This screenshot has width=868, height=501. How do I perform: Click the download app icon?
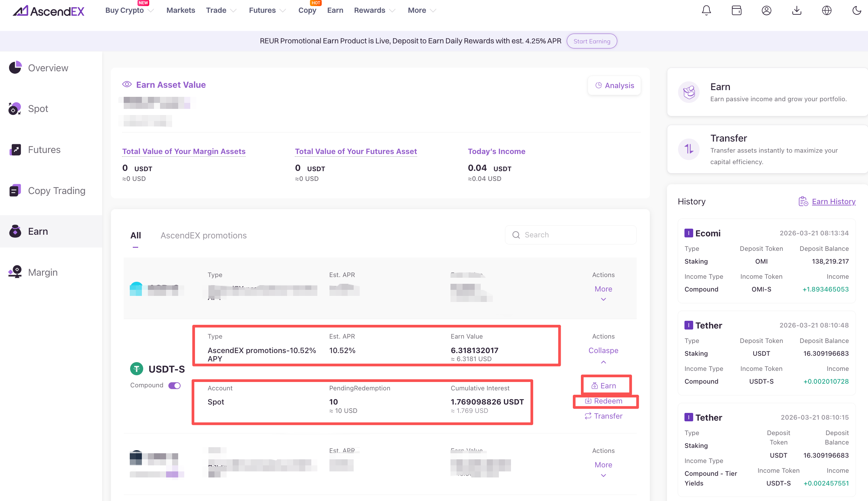point(796,10)
